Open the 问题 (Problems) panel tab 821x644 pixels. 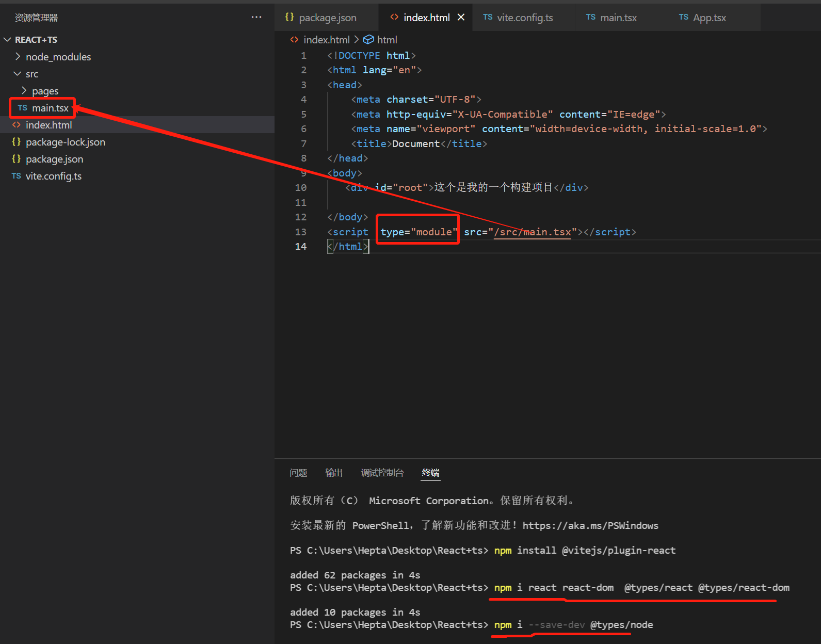(x=298, y=473)
